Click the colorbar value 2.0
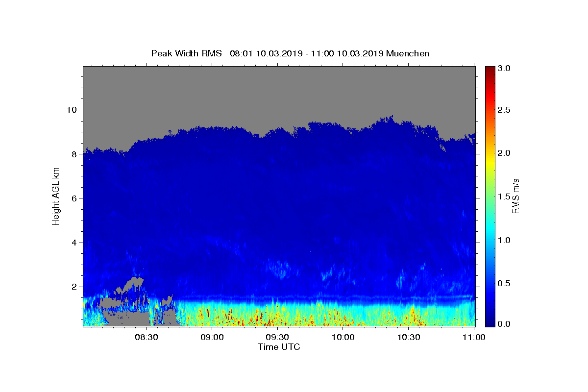 pyautogui.click(x=504, y=153)
